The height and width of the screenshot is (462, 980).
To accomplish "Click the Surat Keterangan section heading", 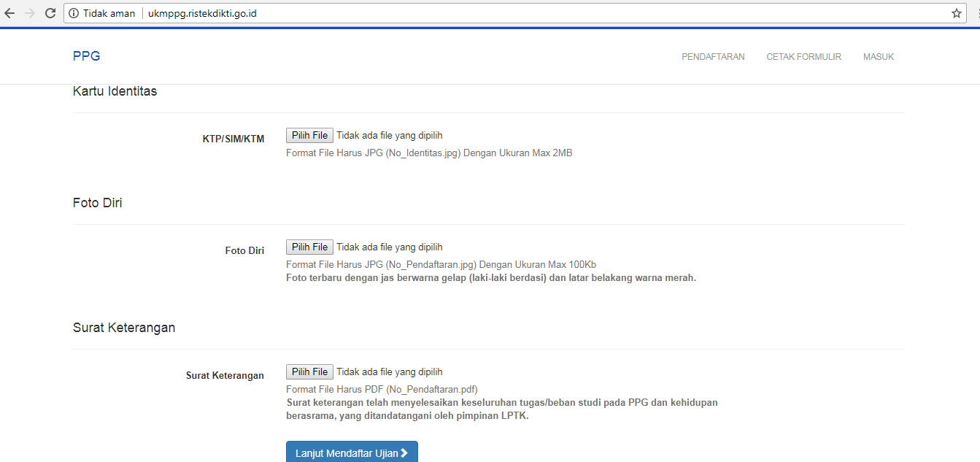I will (x=124, y=328).
